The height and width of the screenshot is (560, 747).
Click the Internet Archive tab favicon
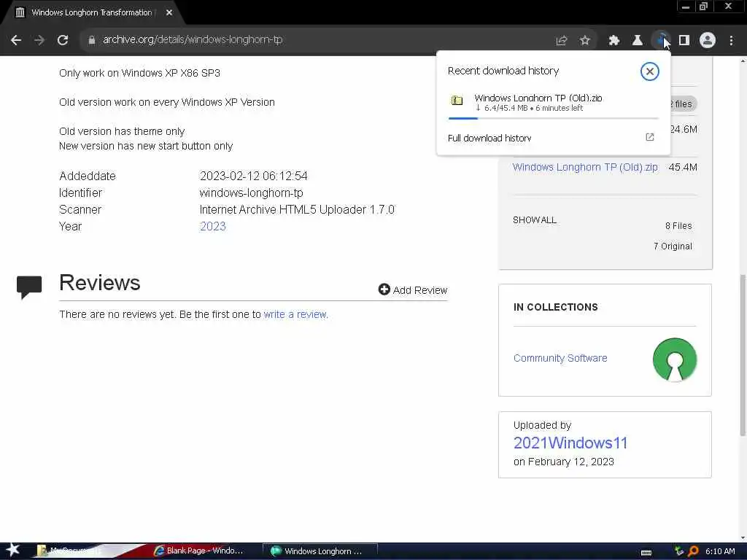(20, 12)
